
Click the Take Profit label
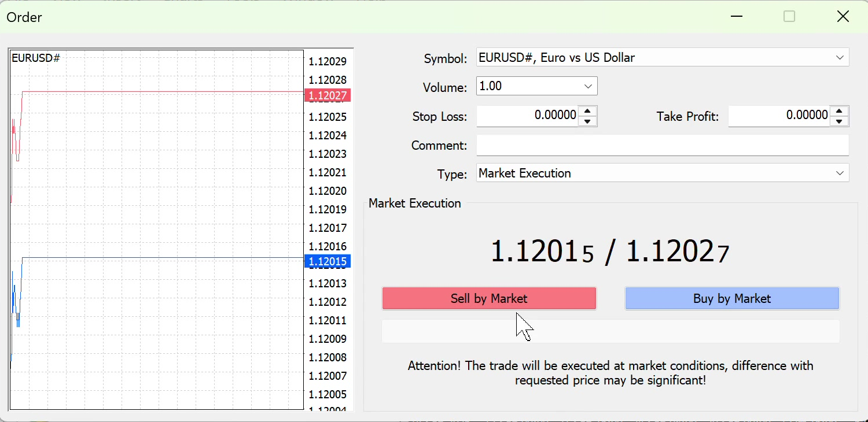tap(687, 116)
